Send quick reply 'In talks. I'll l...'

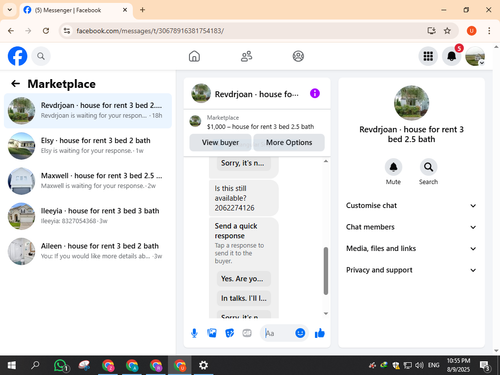click(244, 298)
